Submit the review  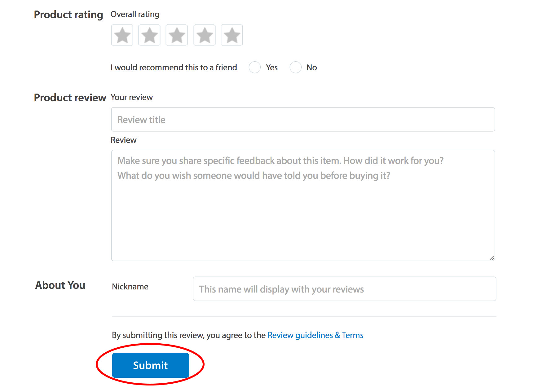coord(151,365)
